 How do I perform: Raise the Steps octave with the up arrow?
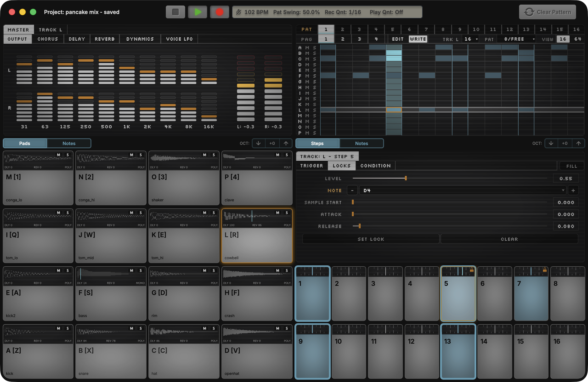coord(578,143)
